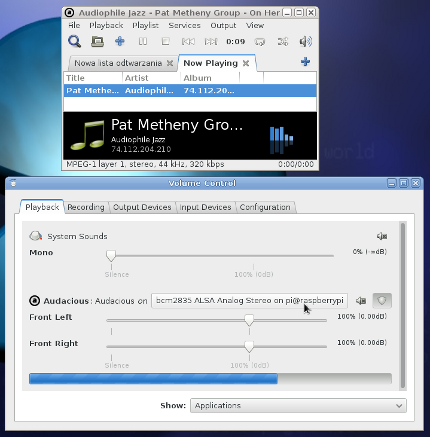Viewport: 430px width, 437px height.
Task: Mute the Audacious stream
Action: pos(361,301)
